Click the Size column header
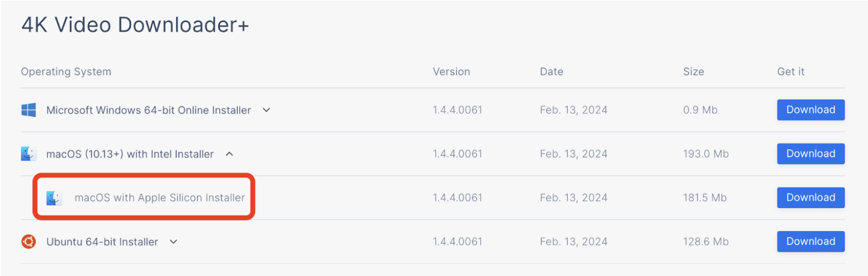 (x=693, y=72)
